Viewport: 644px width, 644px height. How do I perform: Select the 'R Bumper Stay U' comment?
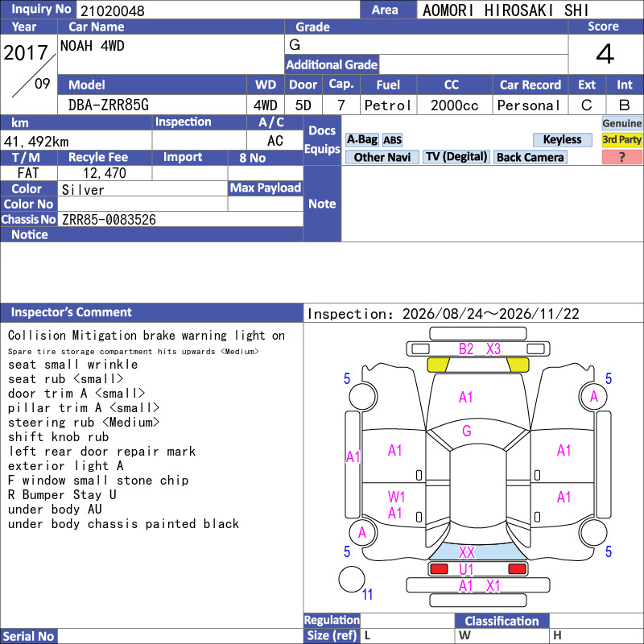point(62,494)
